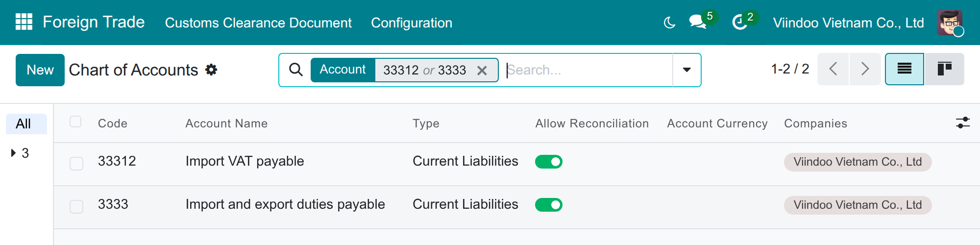Click code cell 33312

click(117, 161)
